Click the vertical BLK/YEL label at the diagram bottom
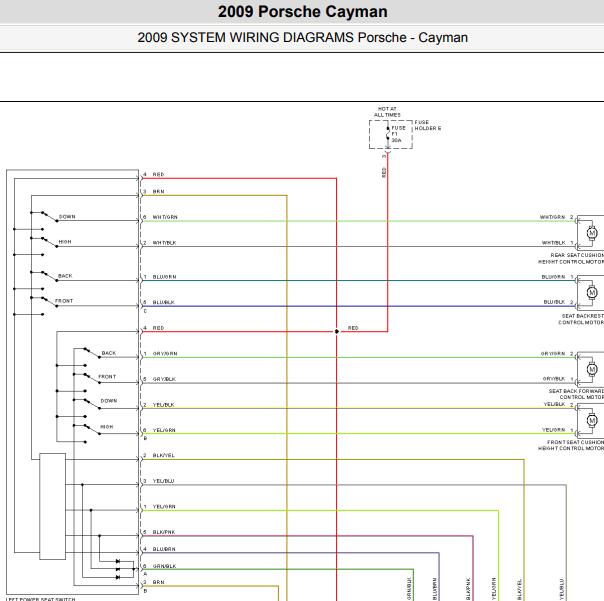The height and width of the screenshot is (601, 604). pos(519,589)
